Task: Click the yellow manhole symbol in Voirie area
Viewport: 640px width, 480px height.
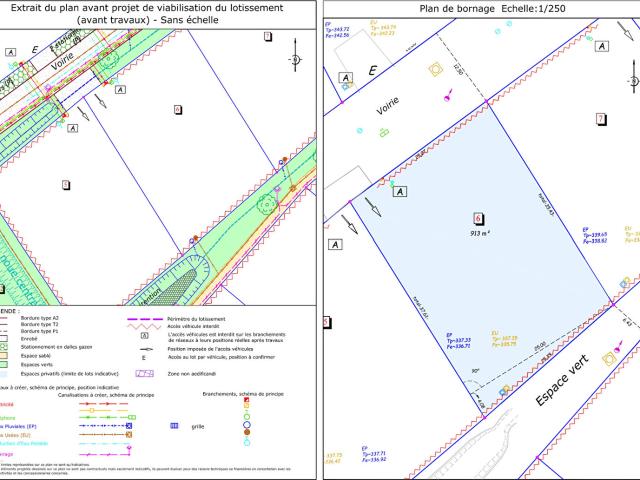Action: pyautogui.click(x=436, y=69)
